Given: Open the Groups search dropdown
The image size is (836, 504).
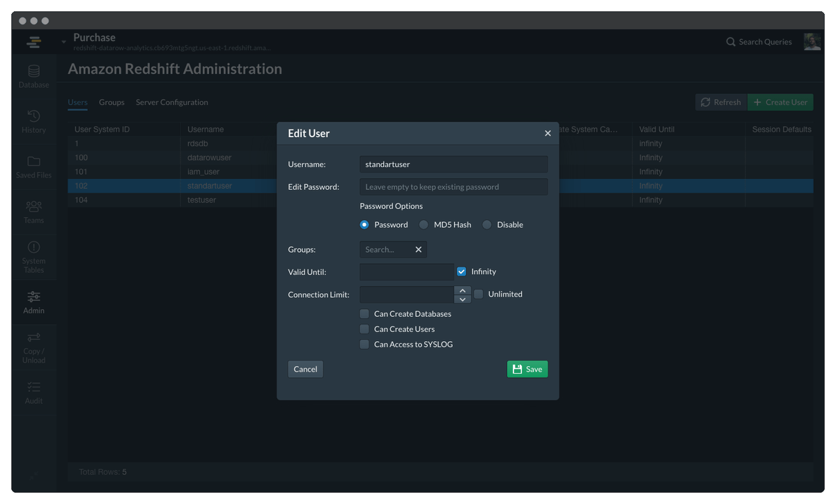Looking at the screenshot, I should (x=393, y=249).
